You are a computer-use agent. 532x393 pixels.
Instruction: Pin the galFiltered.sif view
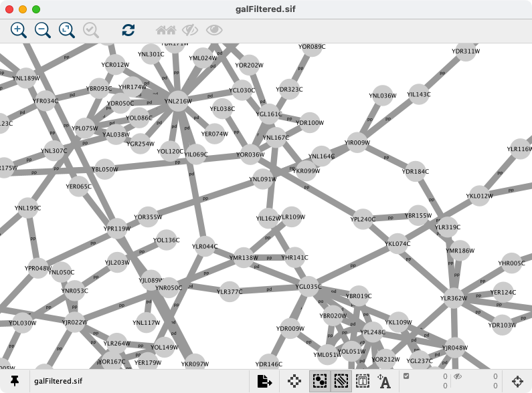point(14,381)
